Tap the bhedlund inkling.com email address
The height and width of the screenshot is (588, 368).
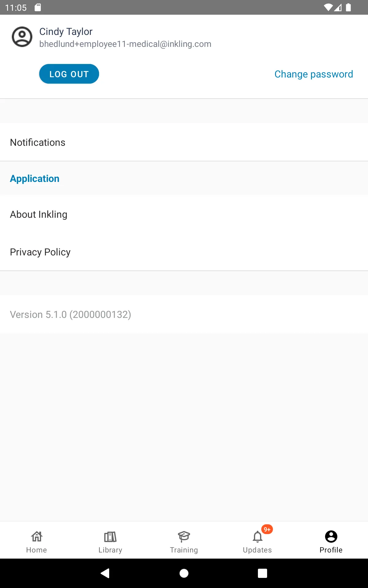click(125, 44)
